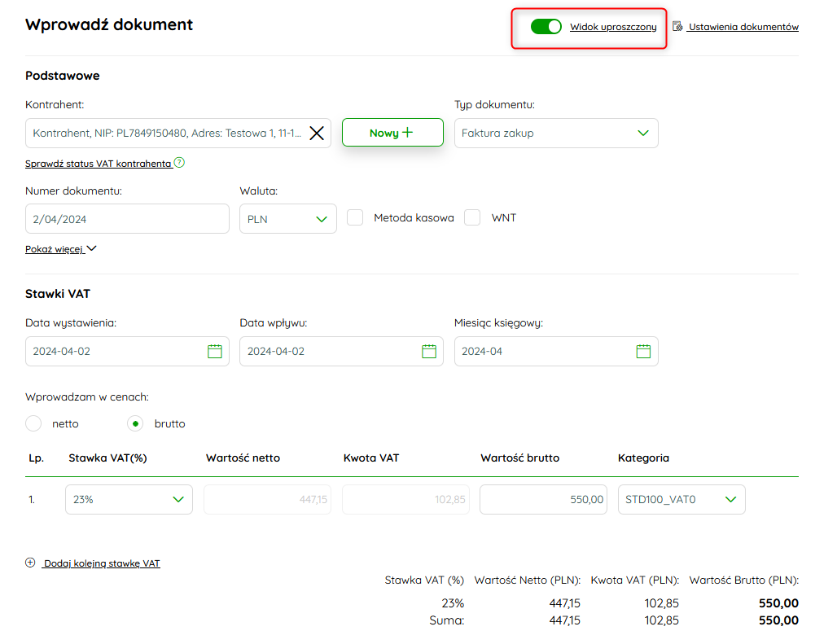The image size is (837, 644).
Task: Click the Miesiąc księgowy field
Action: click(556, 351)
